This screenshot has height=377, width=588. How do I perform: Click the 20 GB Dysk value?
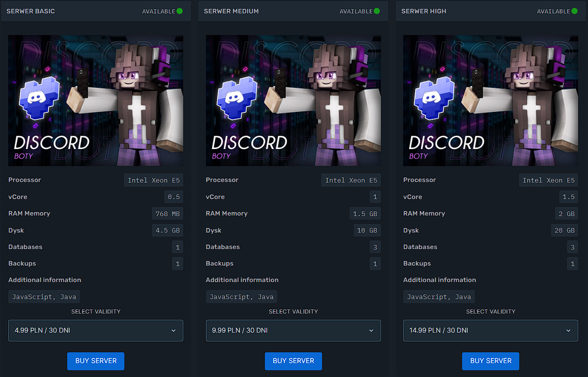564,230
